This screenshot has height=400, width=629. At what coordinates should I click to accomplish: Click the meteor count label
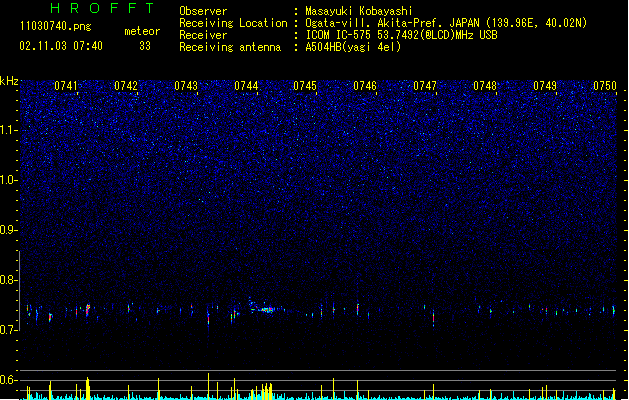pyautogui.click(x=142, y=31)
